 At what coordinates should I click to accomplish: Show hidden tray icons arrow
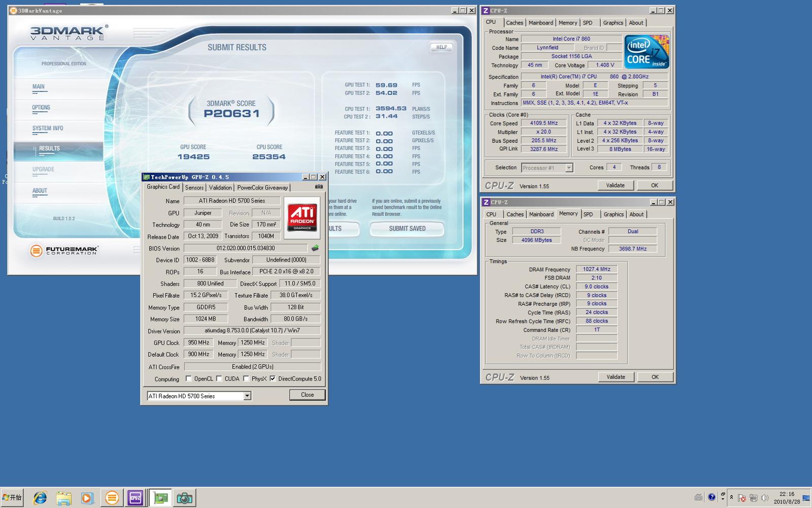(731, 497)
